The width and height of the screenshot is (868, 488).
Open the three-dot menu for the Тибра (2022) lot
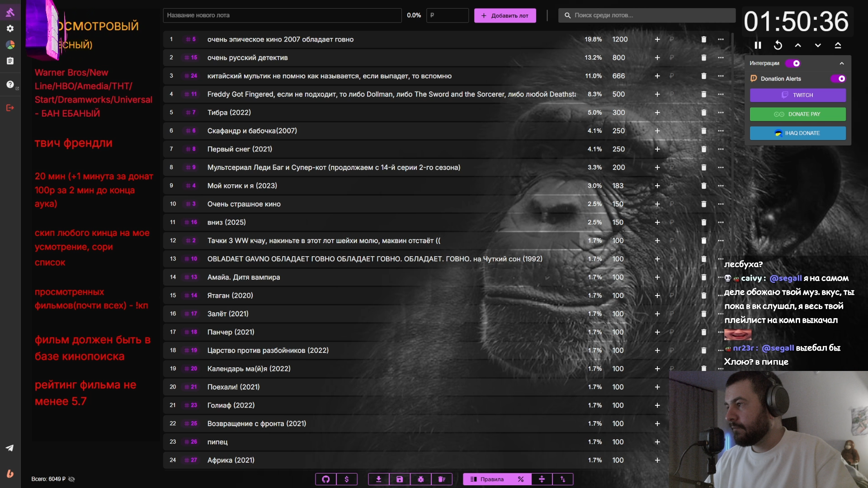coord(721,113)
